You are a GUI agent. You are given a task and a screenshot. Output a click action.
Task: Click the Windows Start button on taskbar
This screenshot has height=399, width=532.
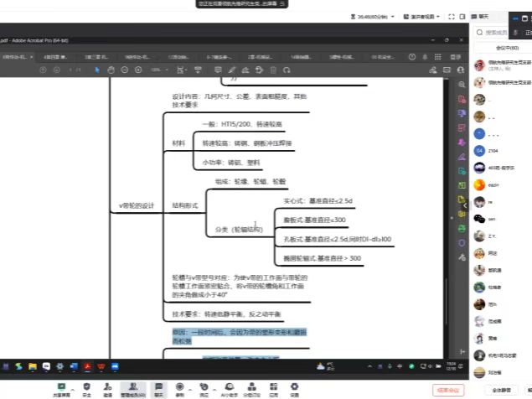pyautogui.click(x=5, y=366)
